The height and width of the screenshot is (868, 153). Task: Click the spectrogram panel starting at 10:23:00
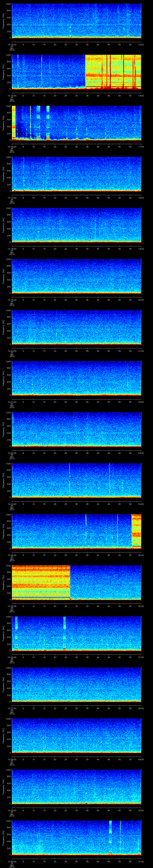click(x=76, y=481)
